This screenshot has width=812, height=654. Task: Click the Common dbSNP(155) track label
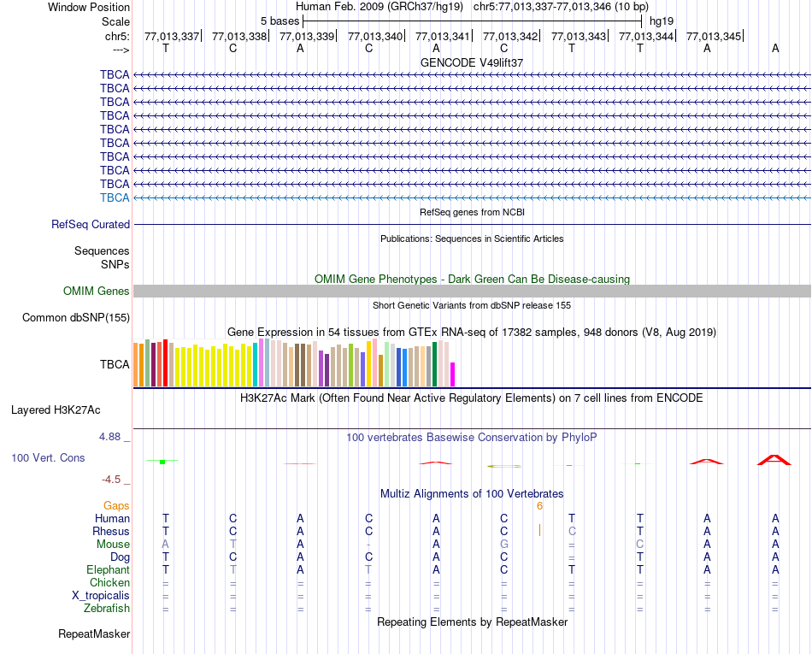point(76,317)
